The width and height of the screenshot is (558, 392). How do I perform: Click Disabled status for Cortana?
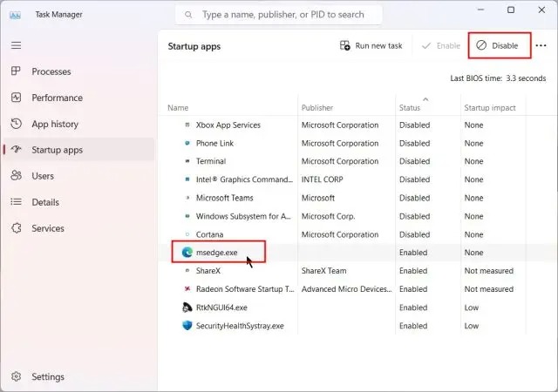coord(415,234)
